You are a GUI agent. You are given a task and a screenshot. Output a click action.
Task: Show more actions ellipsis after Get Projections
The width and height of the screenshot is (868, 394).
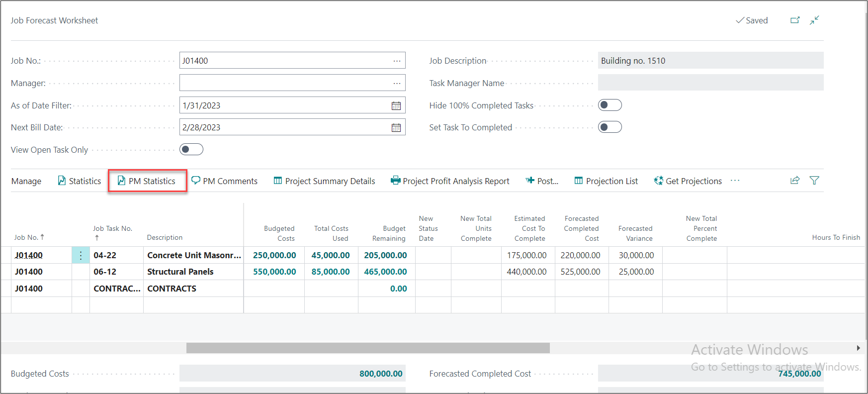tap(735, 181)
